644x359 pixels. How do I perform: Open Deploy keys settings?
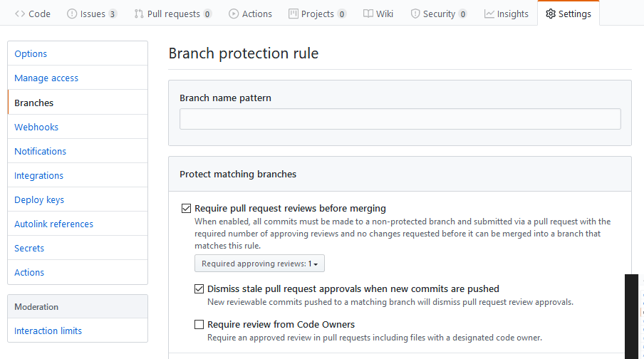[78, 199]
